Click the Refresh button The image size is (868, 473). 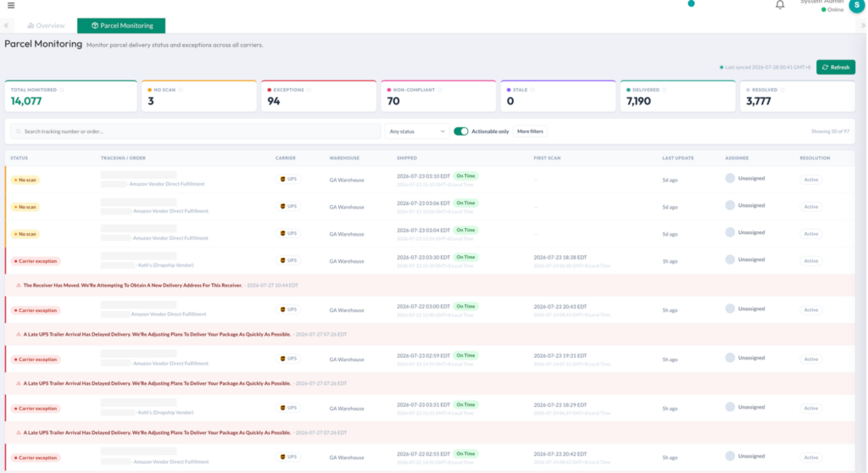tap(835, 67)
